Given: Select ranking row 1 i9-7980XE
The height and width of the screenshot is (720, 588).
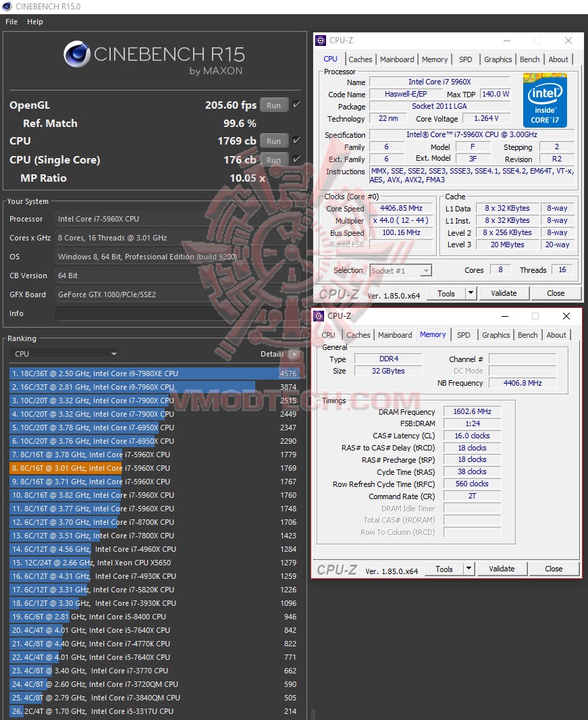Looking at the screenshot, I should point(155,374).
